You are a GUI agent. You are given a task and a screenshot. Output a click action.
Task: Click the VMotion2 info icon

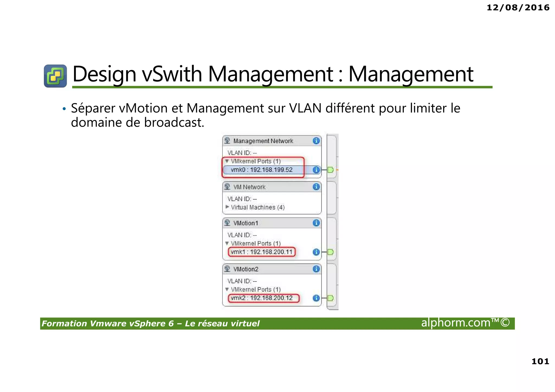(316, 269)
